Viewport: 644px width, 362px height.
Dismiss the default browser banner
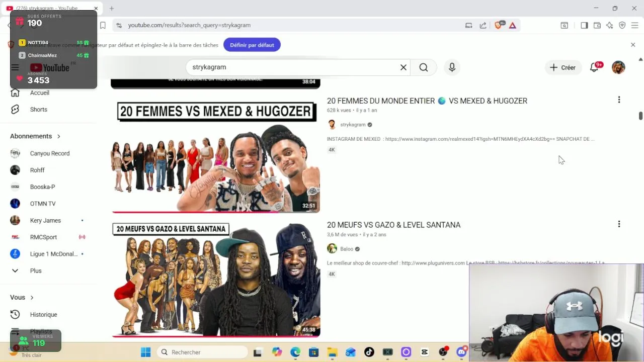tap(633, 45)
